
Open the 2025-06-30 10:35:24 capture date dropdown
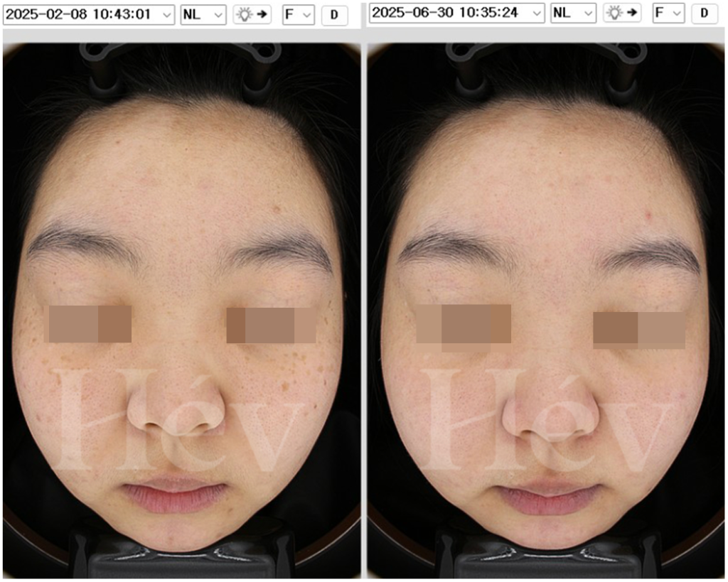pyautogui.click(x=456, y=13)
